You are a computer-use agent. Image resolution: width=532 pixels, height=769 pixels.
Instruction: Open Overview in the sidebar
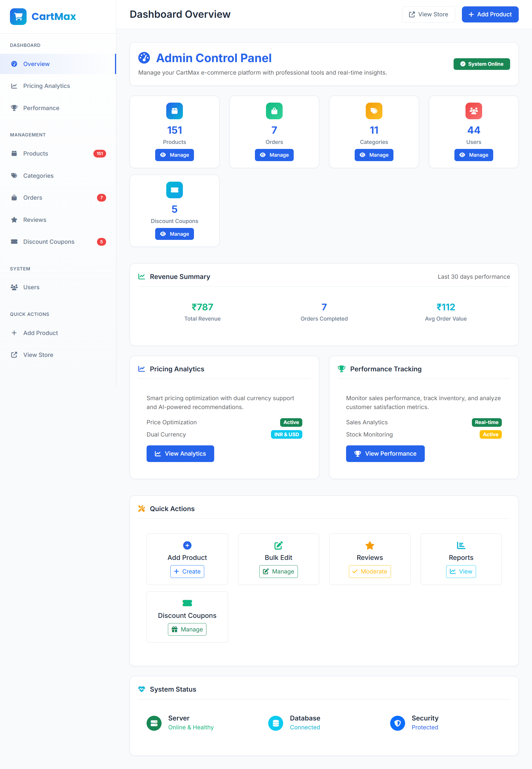click(x=58, y=64)
